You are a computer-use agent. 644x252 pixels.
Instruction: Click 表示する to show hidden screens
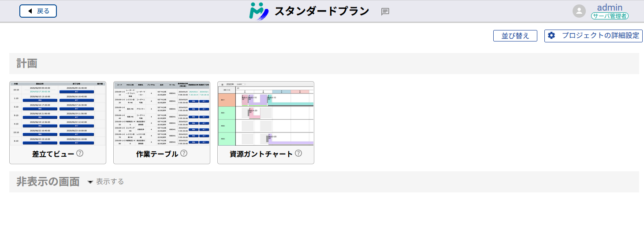tap(110, 182)
